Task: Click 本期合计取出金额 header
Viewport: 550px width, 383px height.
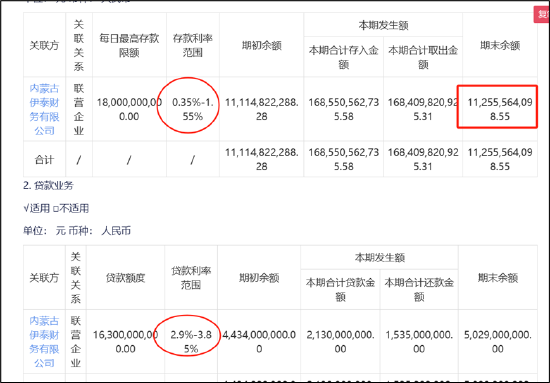Action: pyautogui.click(x=423, y=57)
